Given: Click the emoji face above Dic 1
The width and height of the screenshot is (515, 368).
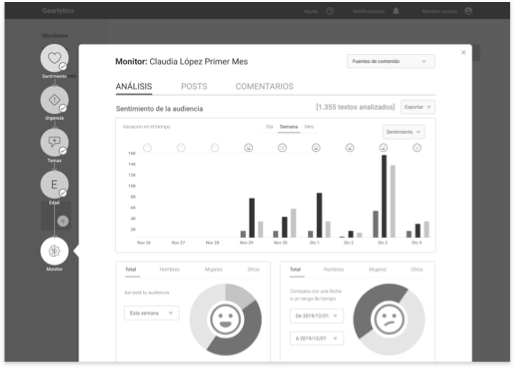Looking at the screenshot, I should [x=316, y=148].
